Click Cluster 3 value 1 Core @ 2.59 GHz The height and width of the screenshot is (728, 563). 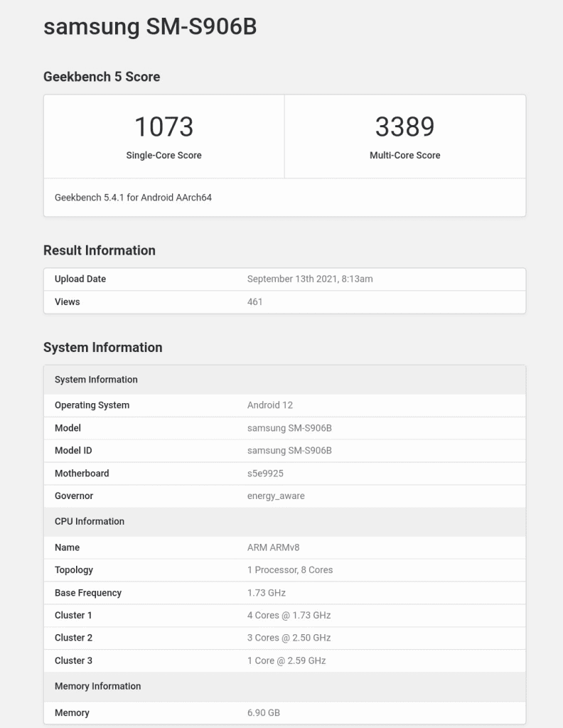286,661
